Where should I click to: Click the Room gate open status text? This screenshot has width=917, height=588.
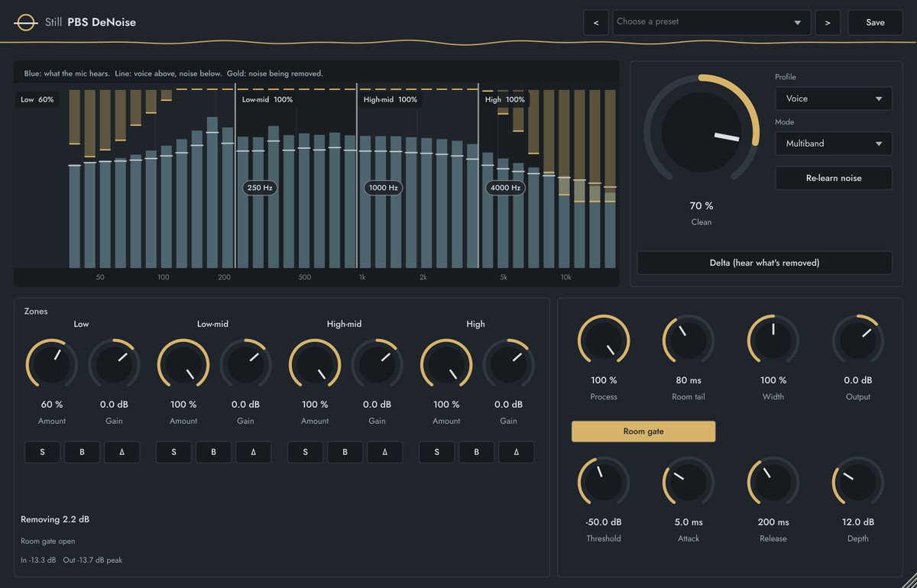[48, 541]
